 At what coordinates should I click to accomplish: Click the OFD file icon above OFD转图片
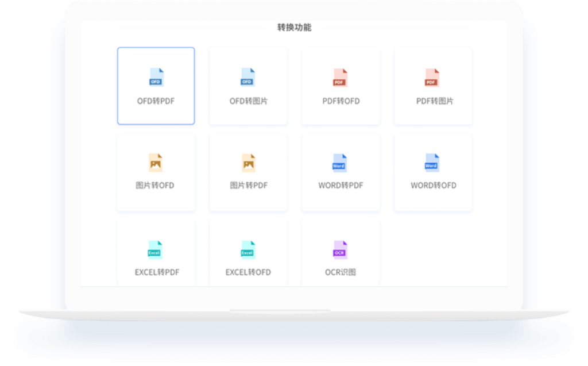(248, 78)
